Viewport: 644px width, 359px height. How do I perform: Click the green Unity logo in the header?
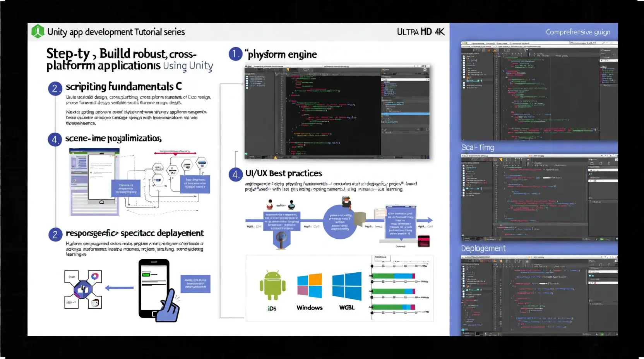click(x=38, y=31)
